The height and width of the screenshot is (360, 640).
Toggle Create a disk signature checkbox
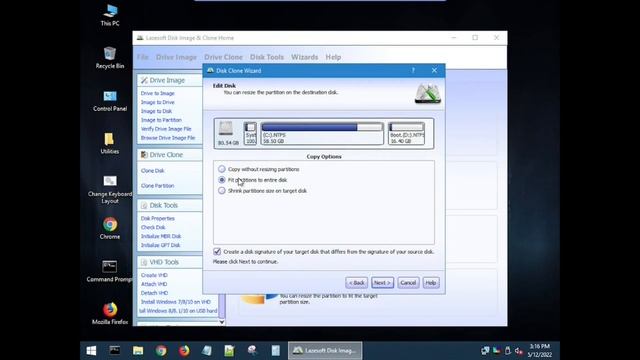point(217,251)
